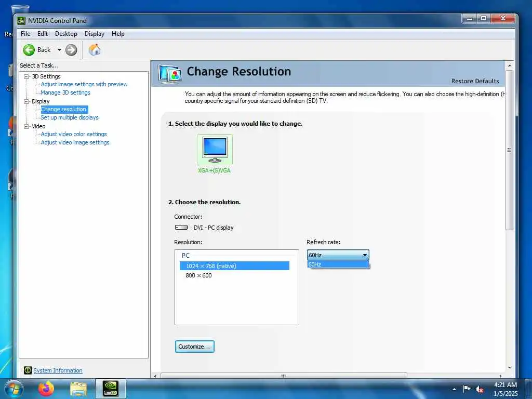Select the XGA+(S)VGA display monitor

click(x=215, y=150)
